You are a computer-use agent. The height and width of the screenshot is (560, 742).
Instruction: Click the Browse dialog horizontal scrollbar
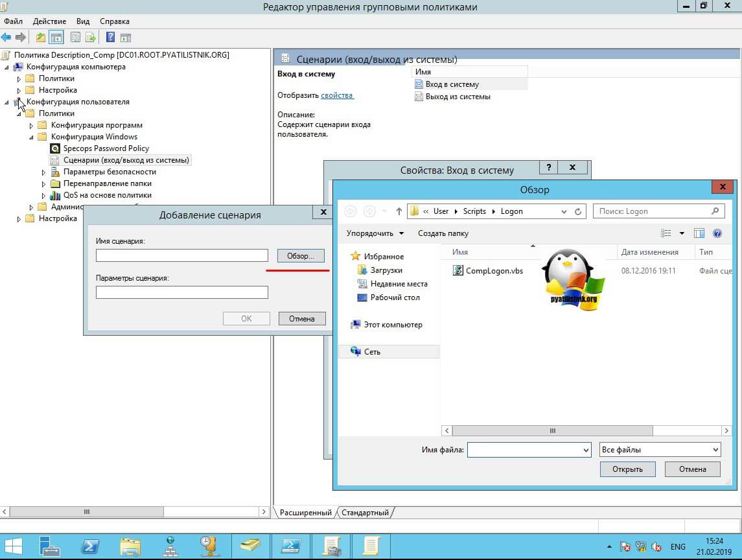click(x=552, y=430)
